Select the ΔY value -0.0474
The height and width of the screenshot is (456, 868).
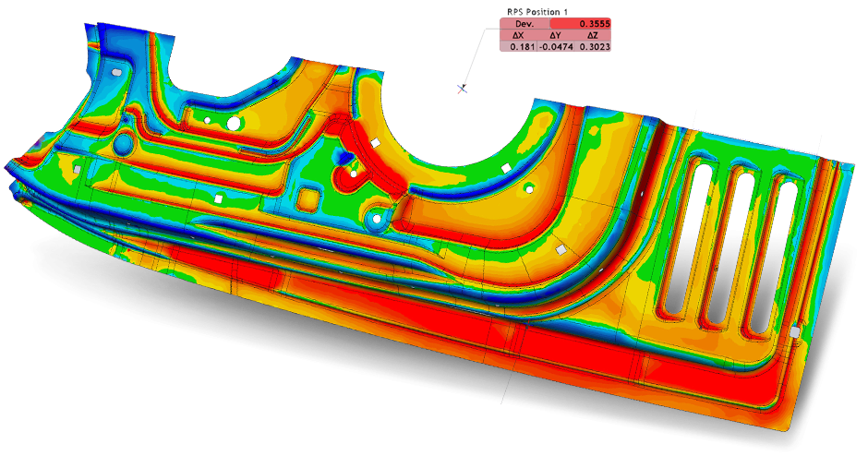coord(554,45)
